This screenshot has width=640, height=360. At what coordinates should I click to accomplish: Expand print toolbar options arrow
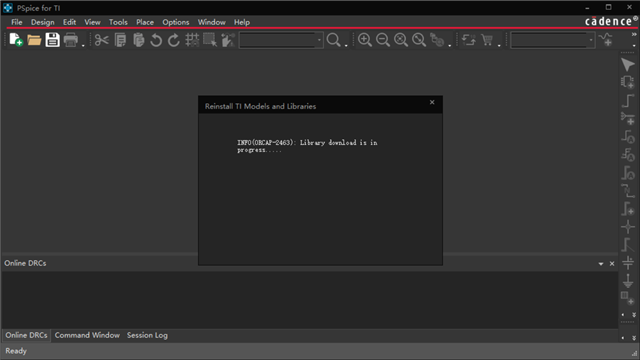click(83, 45)
